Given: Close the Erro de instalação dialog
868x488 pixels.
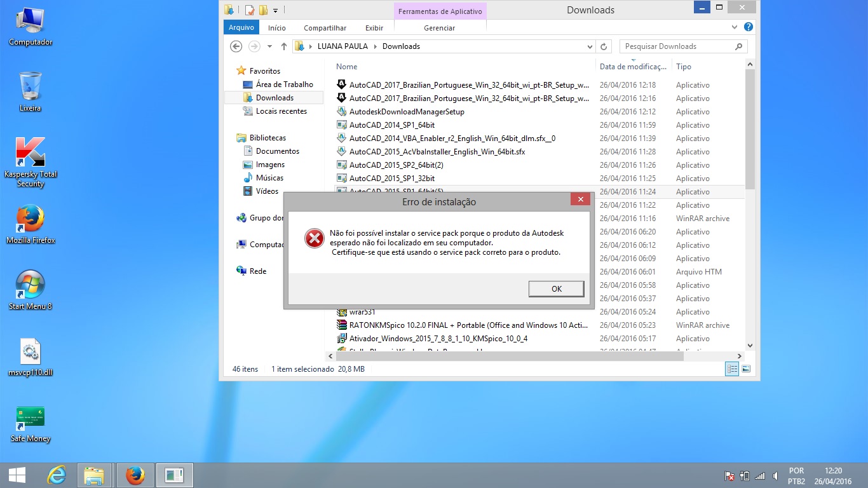Looking at the screenshot, I should (580, 200).
